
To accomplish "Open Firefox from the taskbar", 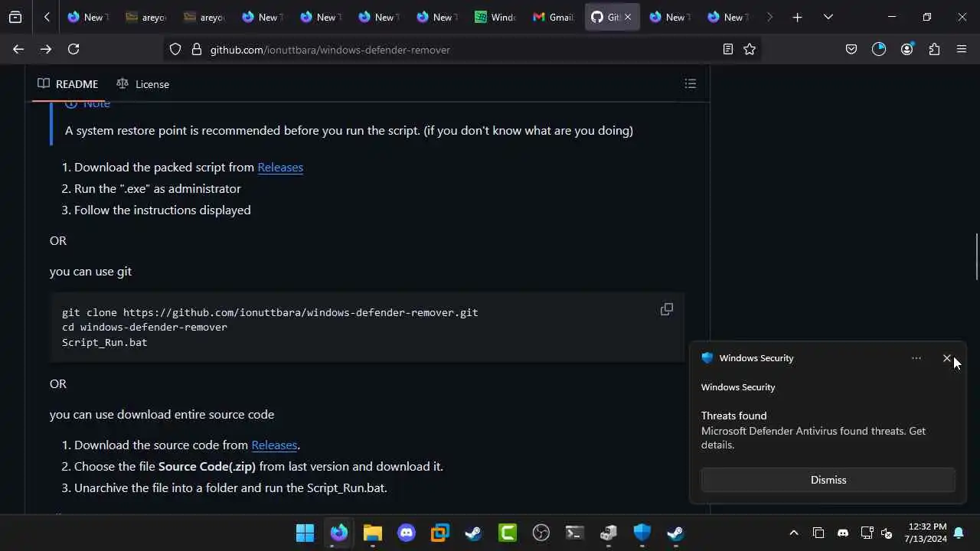I will 339,533.
